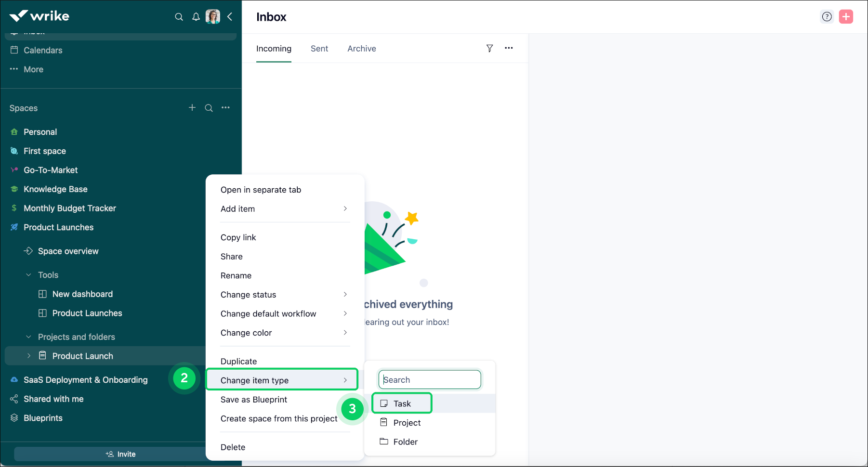Image resolution: width=868 pixels, height=467 pixels.
Task: Click the user profile avatar
Action: (x=212, y=17)
